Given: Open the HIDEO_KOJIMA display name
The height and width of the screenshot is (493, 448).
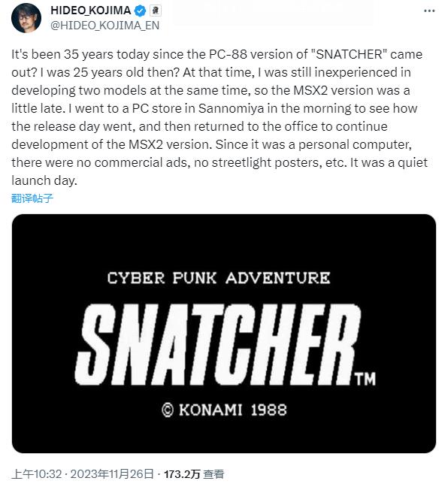Looking at the screenshot, I should 90,11.
